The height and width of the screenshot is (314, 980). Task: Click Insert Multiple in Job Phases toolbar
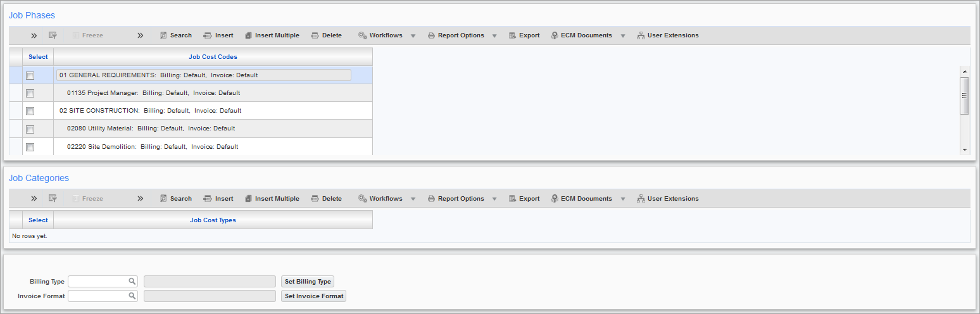[272, 35]
